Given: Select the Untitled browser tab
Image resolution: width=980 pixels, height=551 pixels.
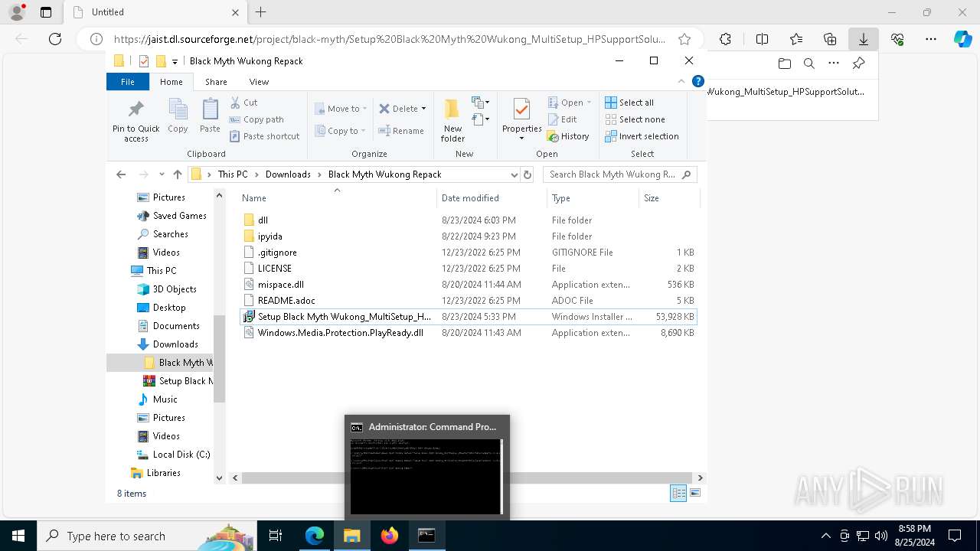Looking at the screenshot, I should tap(155, 12).
